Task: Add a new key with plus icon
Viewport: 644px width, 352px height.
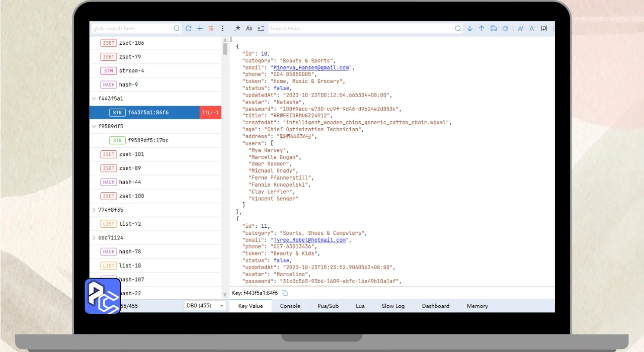Action: pyautogui.click(x=200, y=29)
